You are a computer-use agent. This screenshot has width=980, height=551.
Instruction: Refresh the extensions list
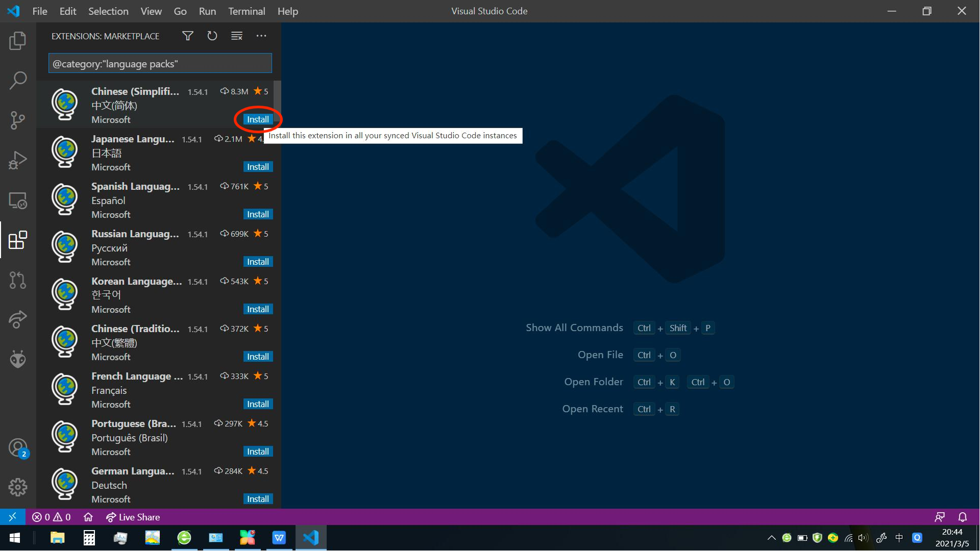tap(212, 36)
